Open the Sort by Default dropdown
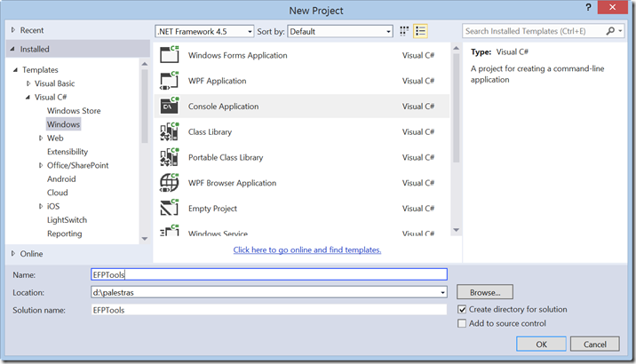Viewport: 636px width, 364px height. (x=340, y=31)
